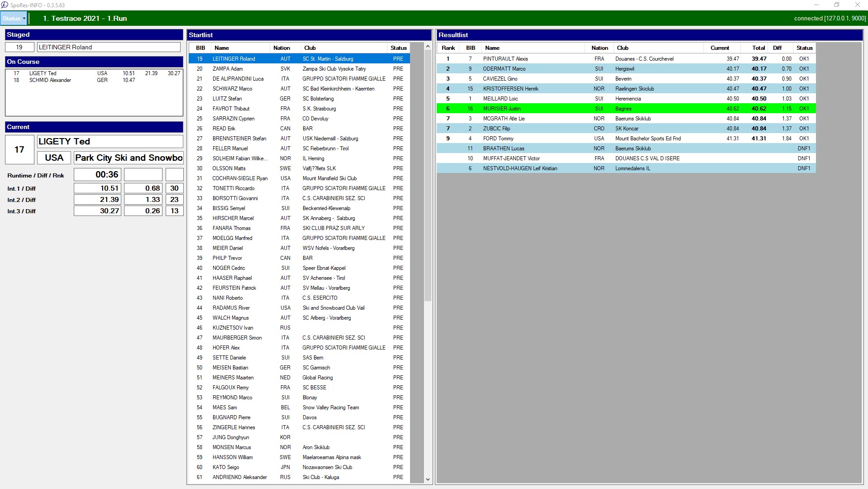The image size is (868, 489).
Task: Select DNF row MUFFAT-JEANDET Victor
Action: (626, 158)
